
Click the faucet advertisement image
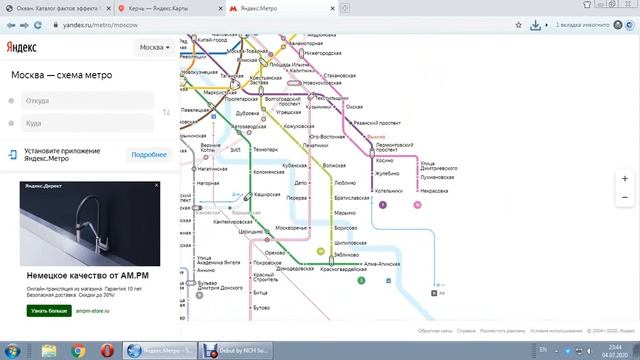pyautogui.click(x=90, y=224)
